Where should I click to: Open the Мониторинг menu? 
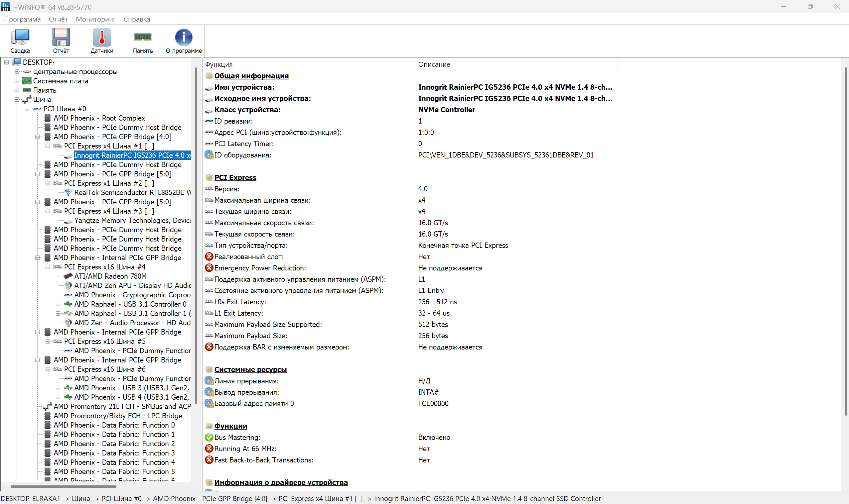[95, 19]
